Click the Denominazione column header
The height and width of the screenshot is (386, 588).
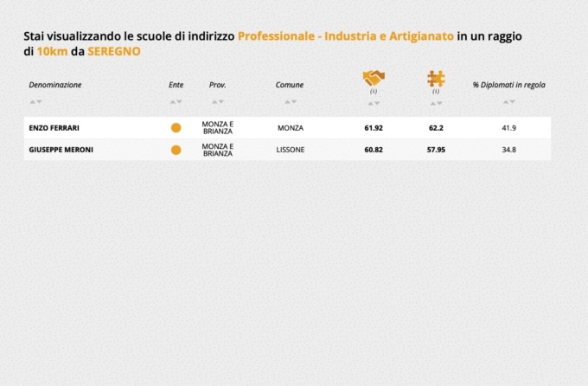click(x=55, y=85)
